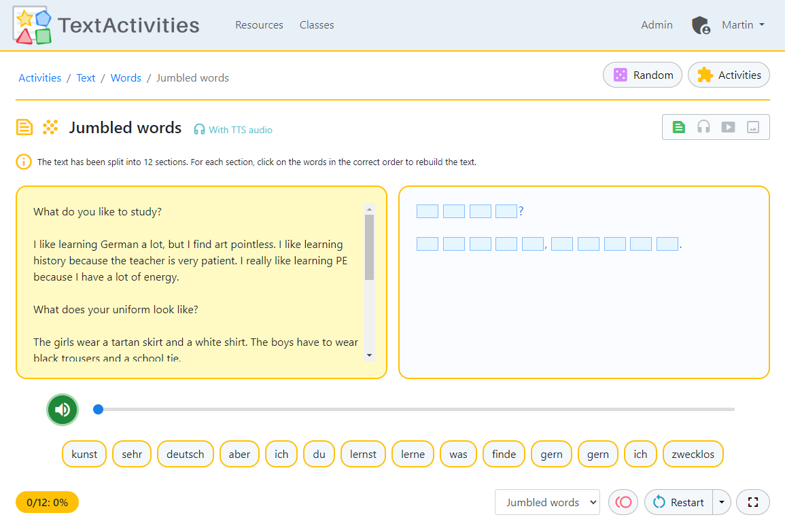Open the Resources menu
This screenshot has width=785, height=532.
pyautogui.click(x=259, y=25)
